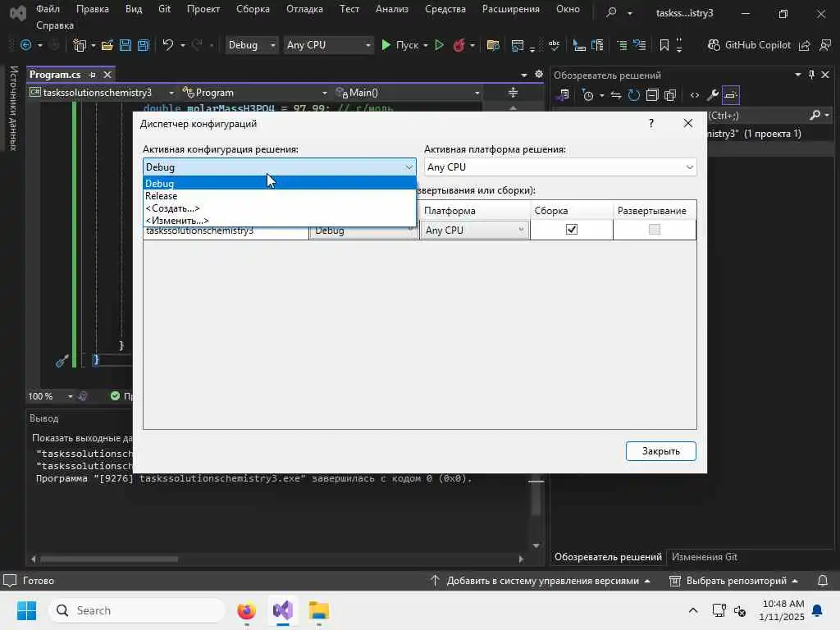Click the Sync with Active Document icon in Solution Explorer
The image size is (840, 630).
click(x=616, y=95)
